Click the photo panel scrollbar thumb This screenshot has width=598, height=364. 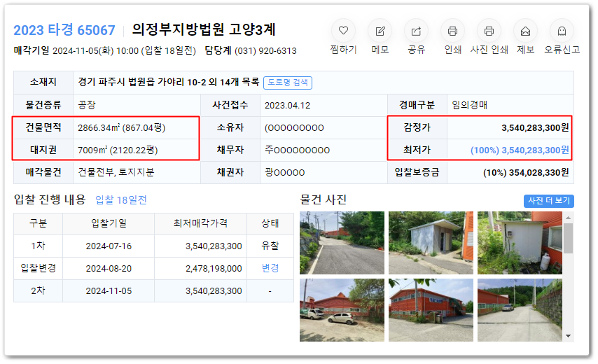[569, 238]
